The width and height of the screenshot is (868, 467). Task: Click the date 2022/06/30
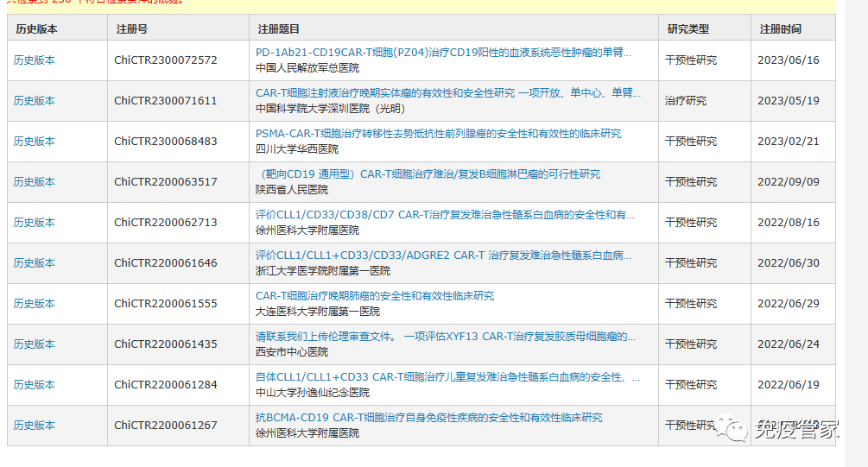point(789,262)
